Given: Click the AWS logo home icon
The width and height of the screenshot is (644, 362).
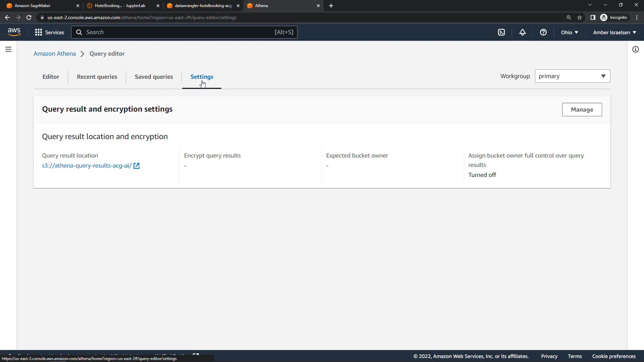Looking at the screenshot, I should coord(14,32).
